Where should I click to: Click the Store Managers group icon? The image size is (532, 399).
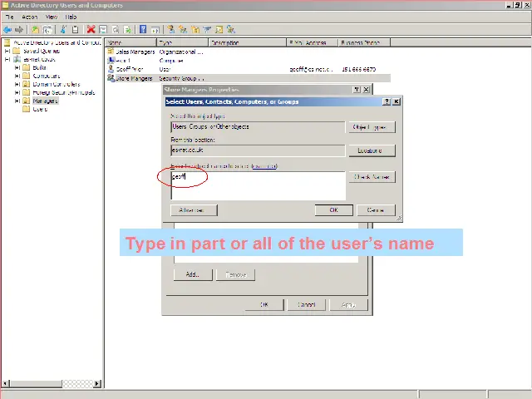point(110,78)
